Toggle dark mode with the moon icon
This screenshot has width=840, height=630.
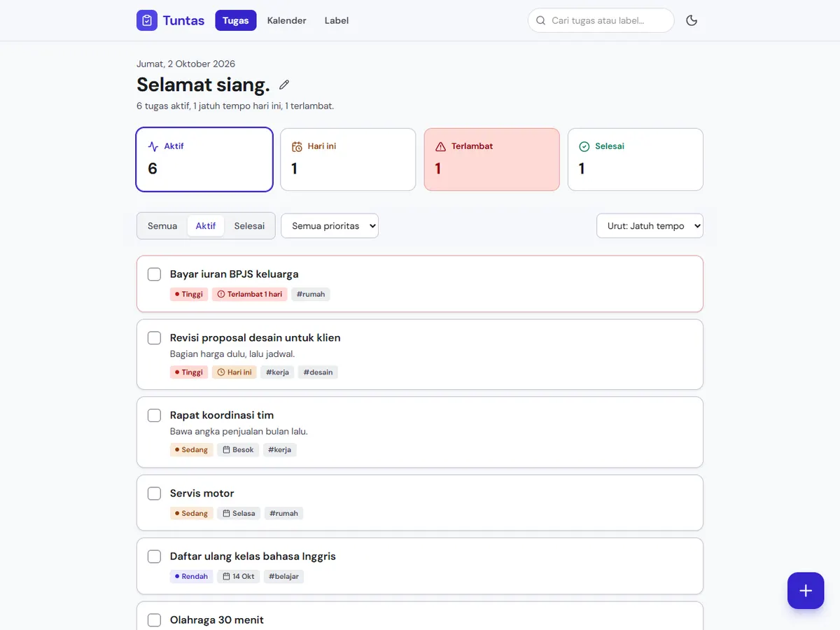click(692, 20)
